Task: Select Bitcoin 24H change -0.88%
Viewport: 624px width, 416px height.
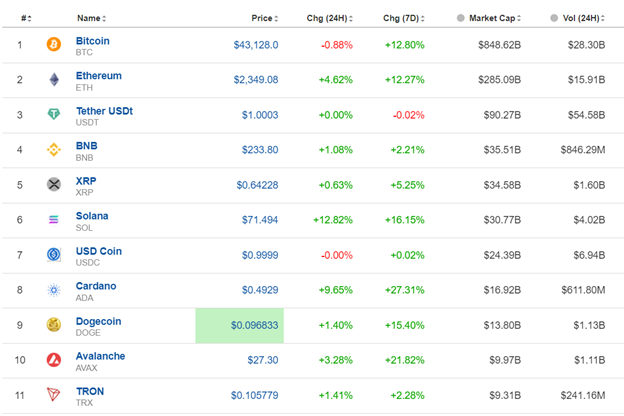Action: (x=337, y=45)
